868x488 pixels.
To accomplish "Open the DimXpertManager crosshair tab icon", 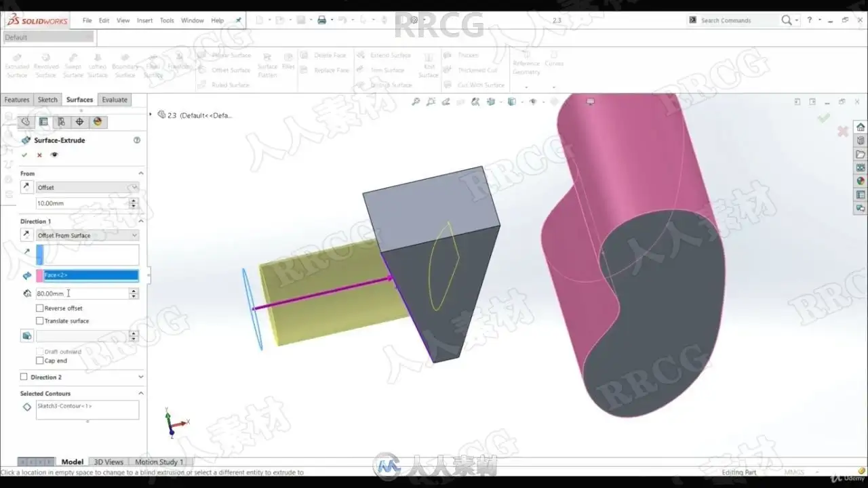I will point(79,122).
